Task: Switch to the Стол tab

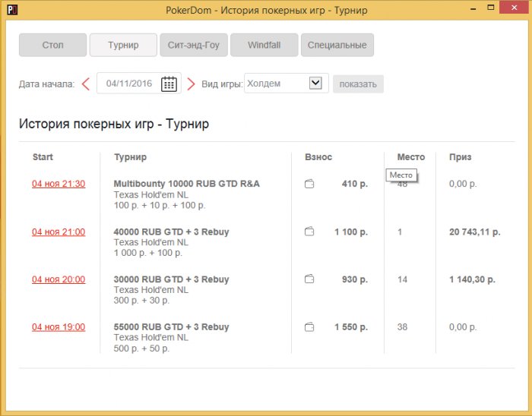Action: coord(52,45)
